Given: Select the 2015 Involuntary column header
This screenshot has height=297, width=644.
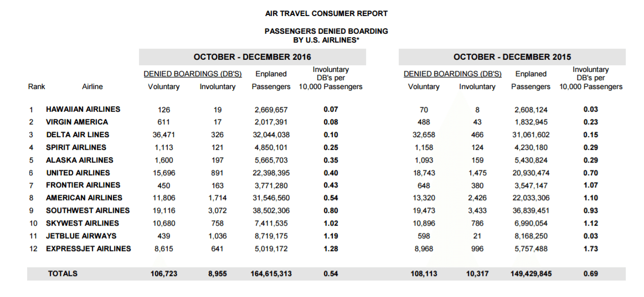Looking at the screenshot, I should [x=477, y=87].
